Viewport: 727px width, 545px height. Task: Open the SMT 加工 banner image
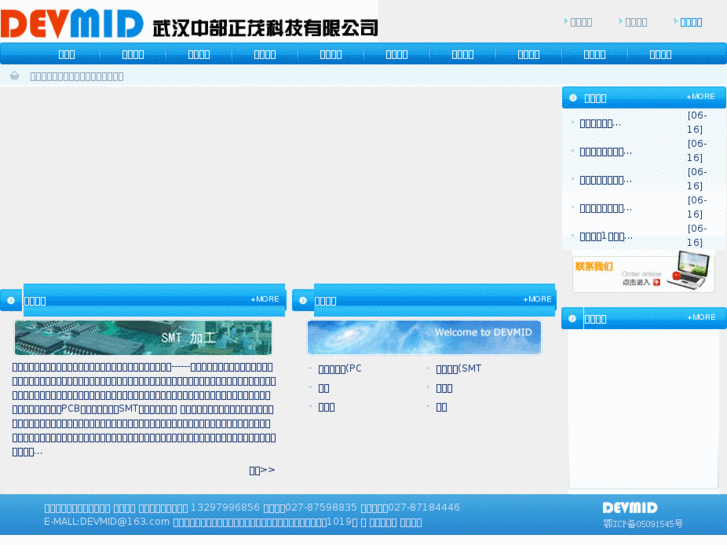click(143, 338)
